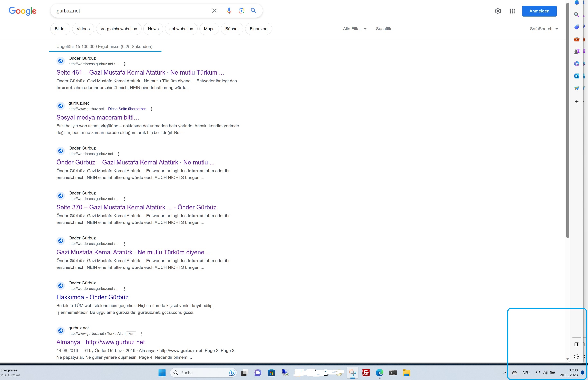Start voice search with the microphone icon

click(229, 11)
